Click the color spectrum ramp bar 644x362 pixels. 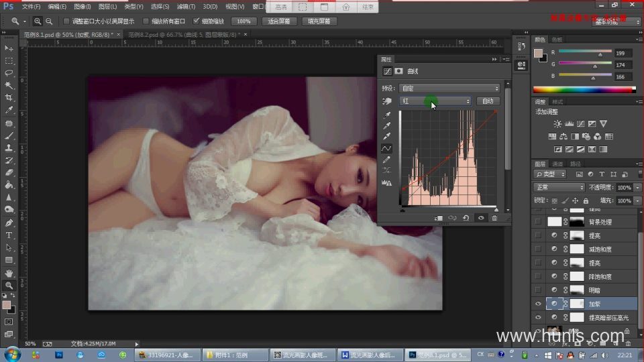pos(584,89)
